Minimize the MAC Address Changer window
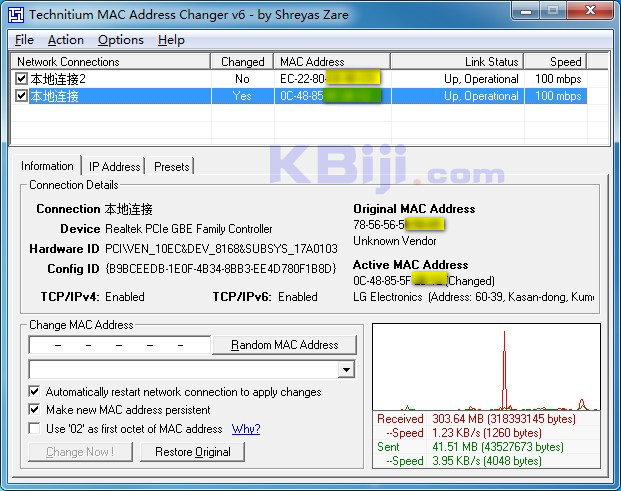The image size is (621, 491). 527,12
